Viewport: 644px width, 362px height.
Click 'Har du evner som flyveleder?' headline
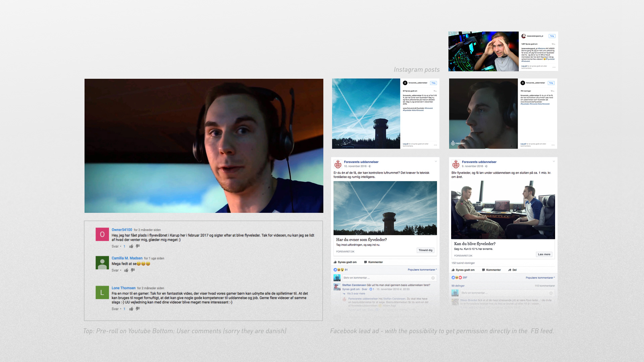tap(361, 240)
